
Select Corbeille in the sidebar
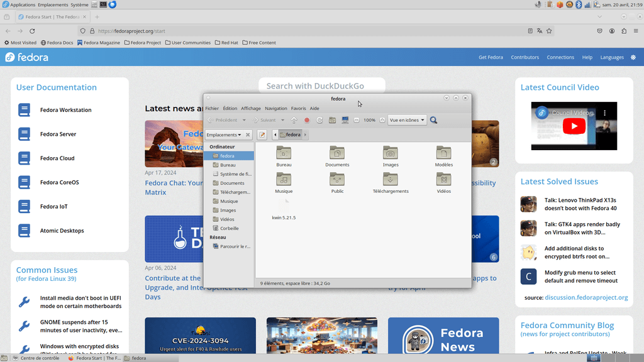229,228
